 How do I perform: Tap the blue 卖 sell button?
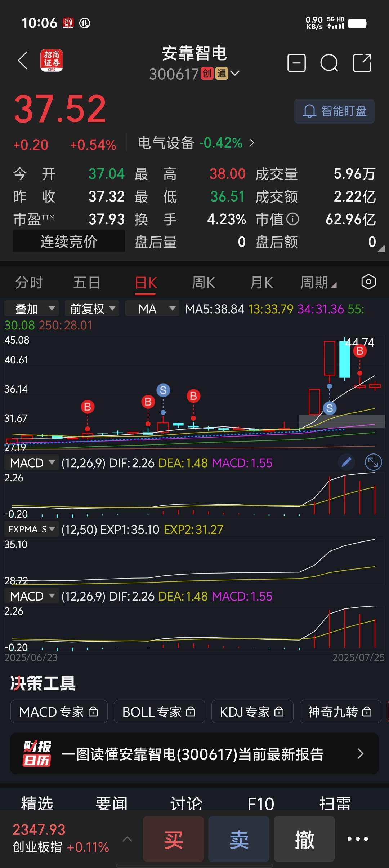pos(239,839)
